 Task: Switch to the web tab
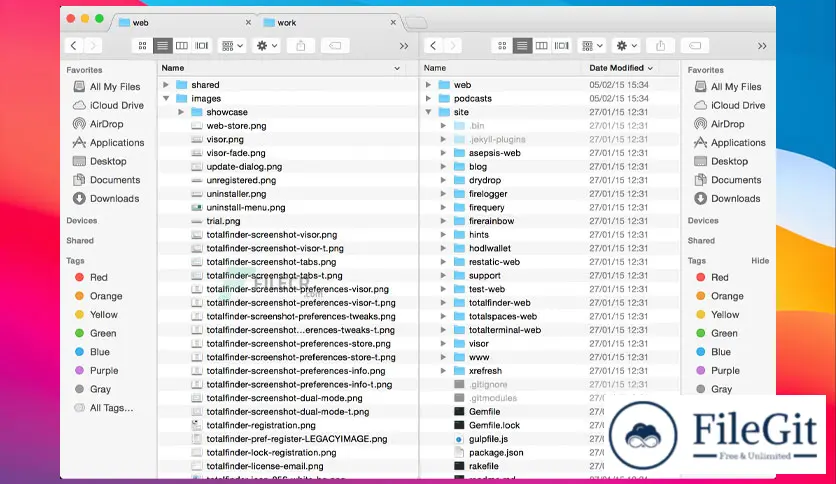click(184, 22)
